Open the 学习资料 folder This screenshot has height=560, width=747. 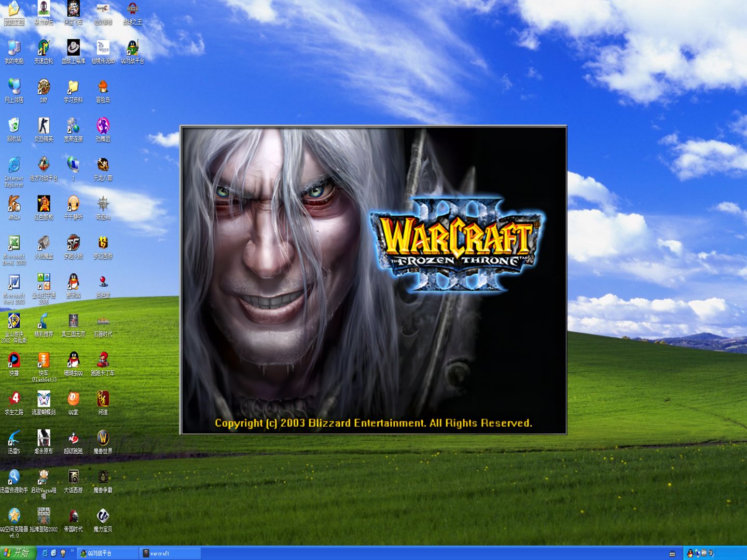pyautogui.click(x=73, y=87)
